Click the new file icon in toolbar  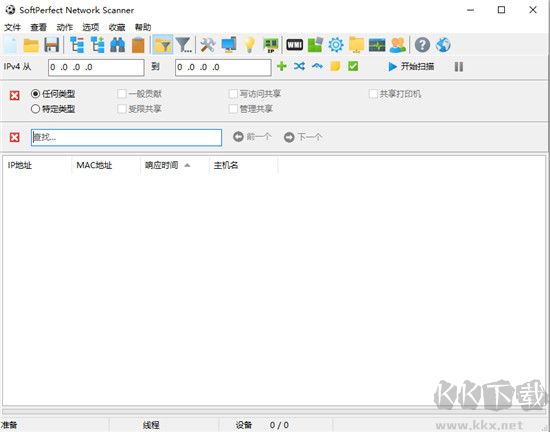click(11, 45)
